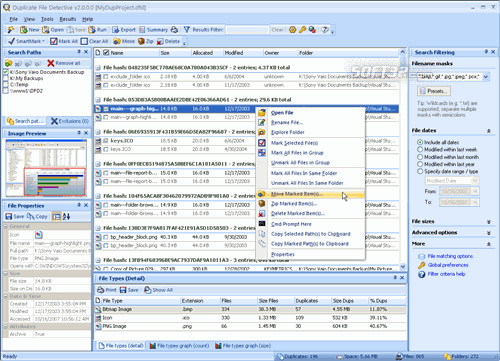Click the key icon in toolbar

[x=302, y=30]
